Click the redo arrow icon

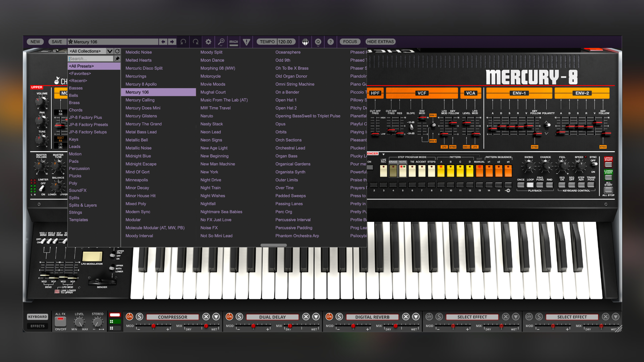tap(196, 42)
